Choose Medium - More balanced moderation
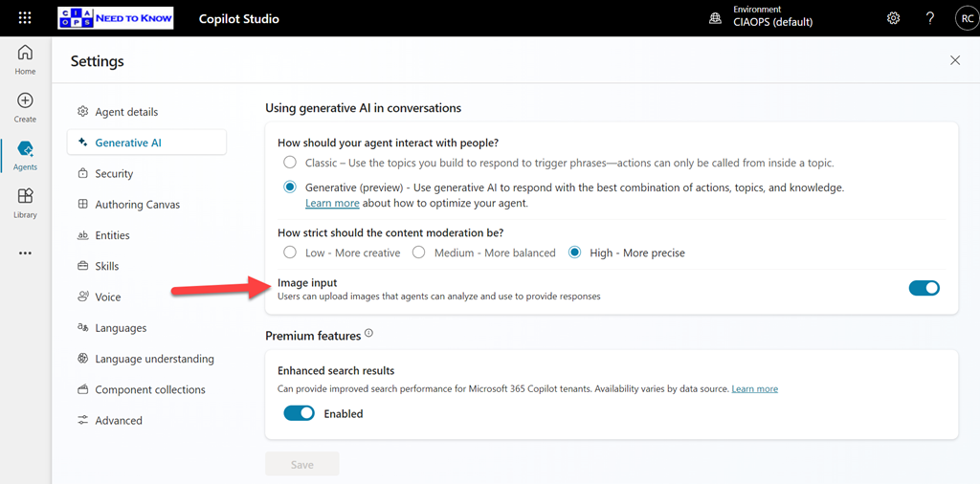Screen dimensions: 980x484 pyautogui.click(x=418, y=253)
